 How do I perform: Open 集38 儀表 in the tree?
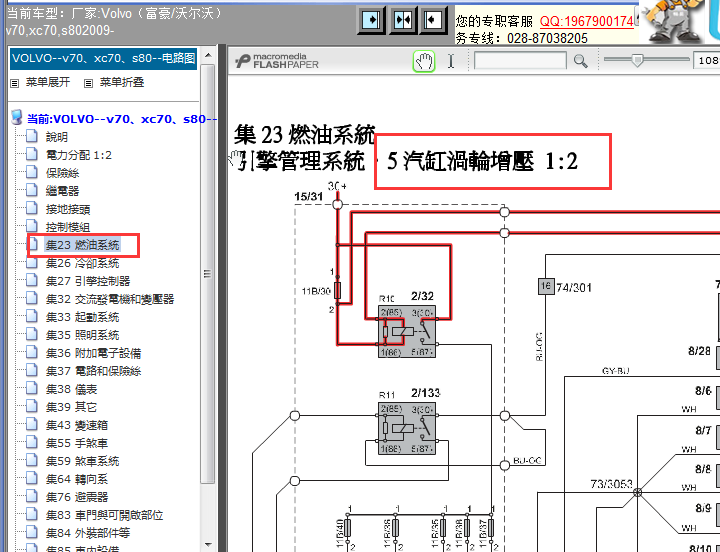(x=71, y=389)
